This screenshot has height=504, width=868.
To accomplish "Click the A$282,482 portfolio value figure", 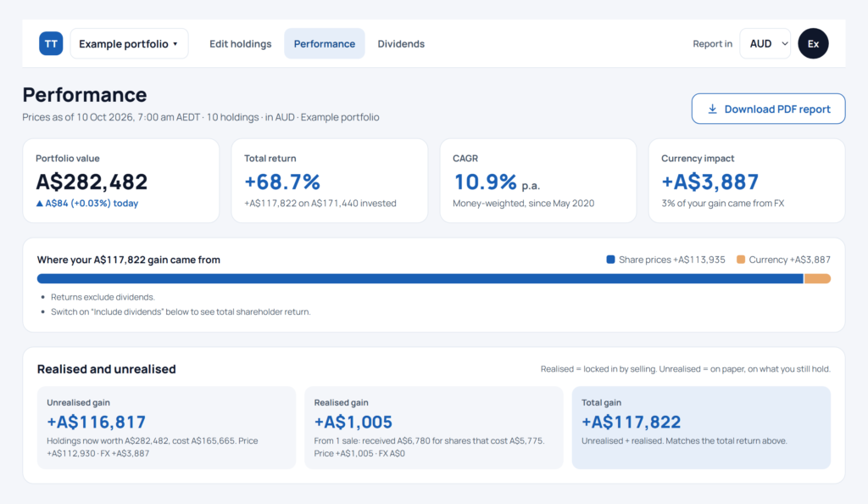I will pos(92,182).
